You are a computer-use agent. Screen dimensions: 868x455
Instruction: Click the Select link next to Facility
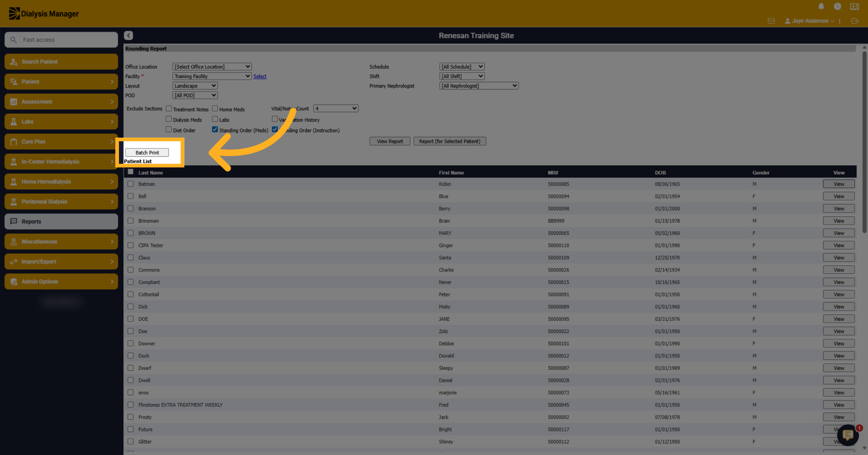pyautogui.click(x=260, y=76)
